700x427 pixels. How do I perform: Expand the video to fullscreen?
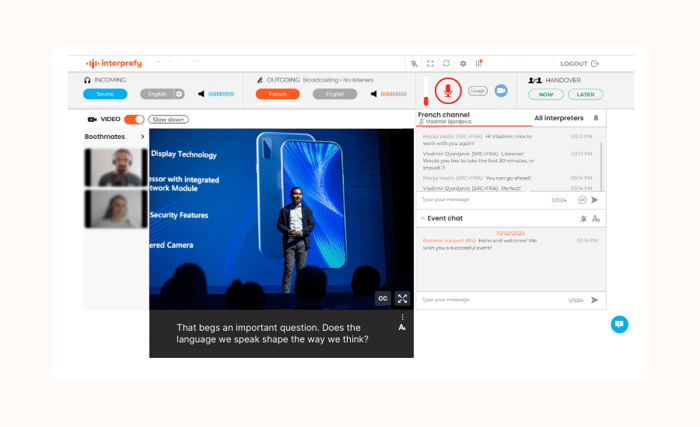402,298
